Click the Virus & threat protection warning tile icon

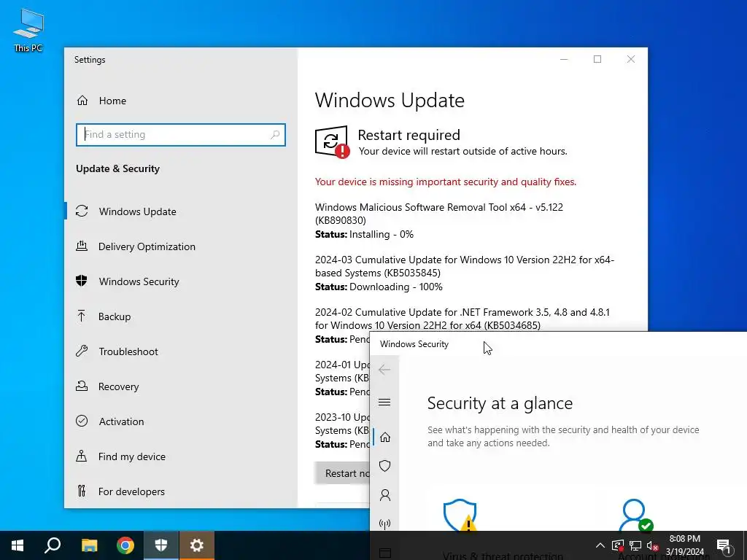(460, 516)
